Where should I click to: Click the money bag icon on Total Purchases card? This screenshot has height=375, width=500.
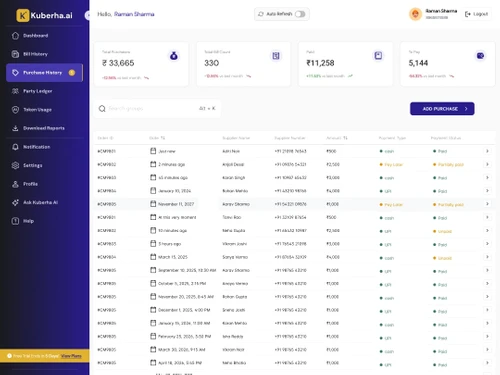click(174, 56)
